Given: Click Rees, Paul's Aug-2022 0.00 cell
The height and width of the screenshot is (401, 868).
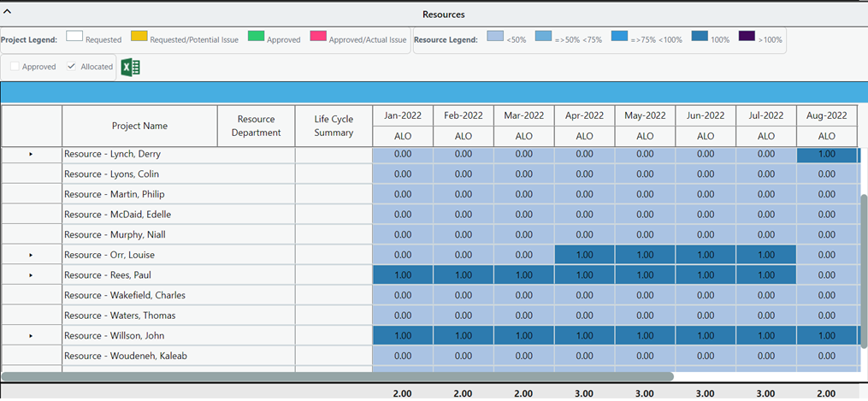Looking at the screenshot, I should pos(826,275).
